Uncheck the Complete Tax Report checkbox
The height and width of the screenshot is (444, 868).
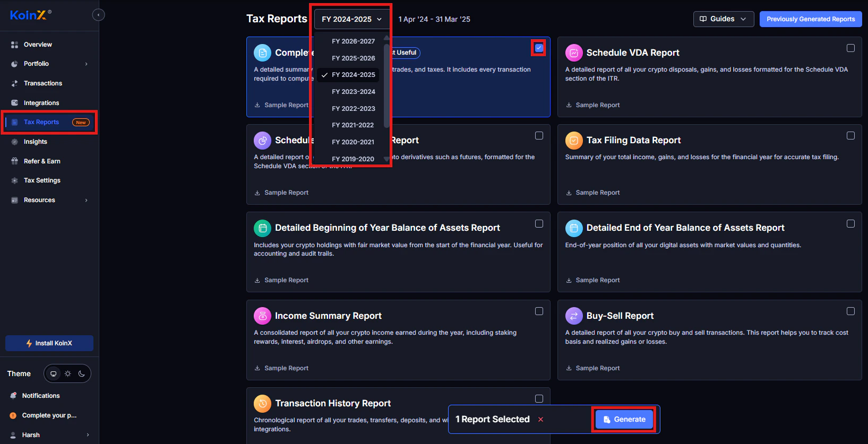[x=539, y=48]
